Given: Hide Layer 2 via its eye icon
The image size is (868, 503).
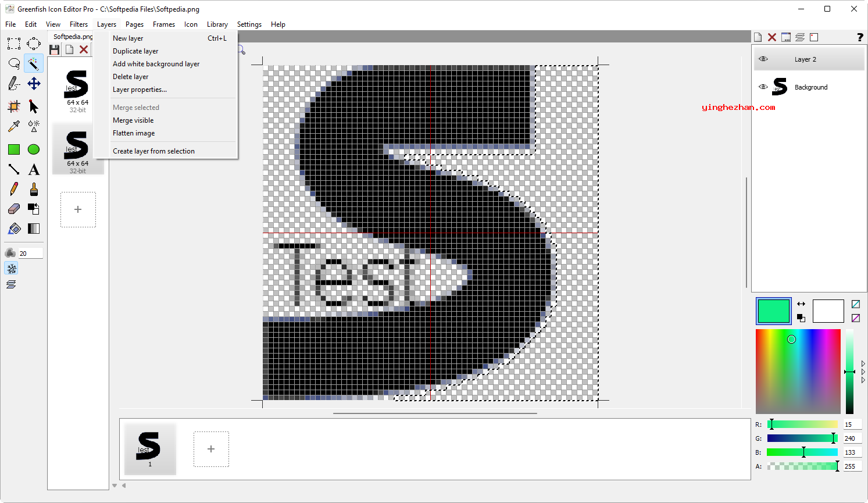Looking at the screenshot, I should pyautogui.click(x=763, y=59).
